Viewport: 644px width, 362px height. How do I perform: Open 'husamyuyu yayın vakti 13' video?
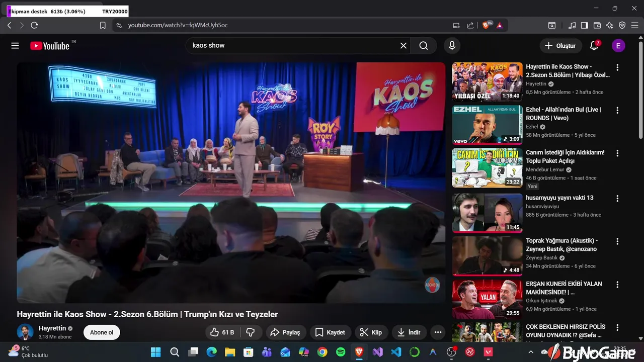click(559, 198)
